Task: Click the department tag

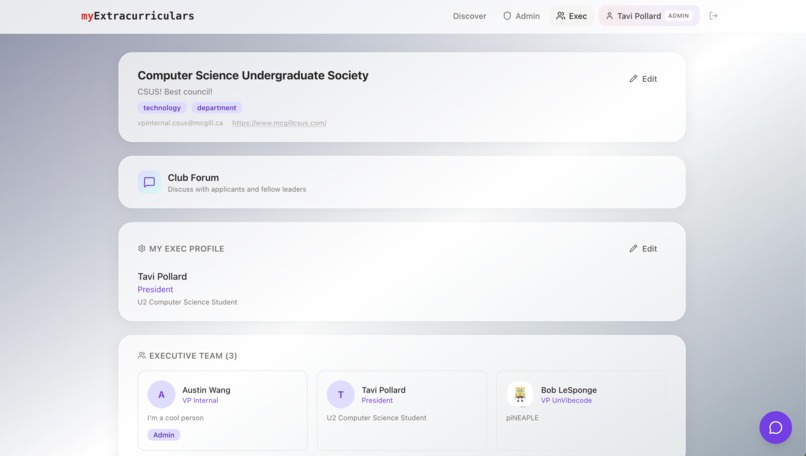Action: tap(216, 107)
